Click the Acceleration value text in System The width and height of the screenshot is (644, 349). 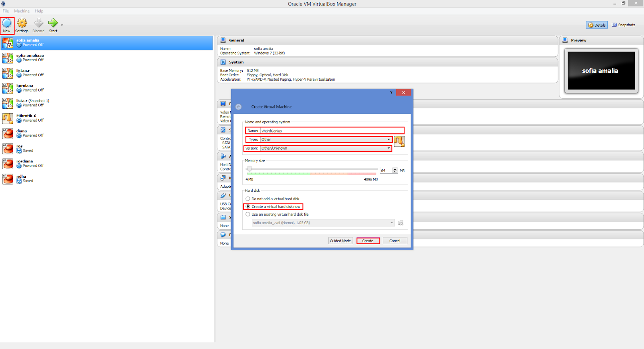(x=291, y=79)
